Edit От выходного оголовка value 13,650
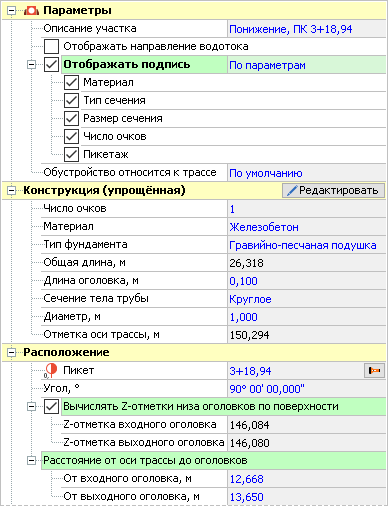This screenshot has height=506, width=388. (x=306, y=497)
